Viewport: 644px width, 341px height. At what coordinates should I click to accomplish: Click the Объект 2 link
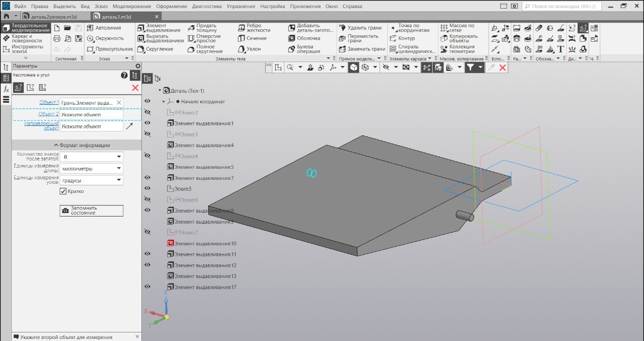click(x=49, y=114)
